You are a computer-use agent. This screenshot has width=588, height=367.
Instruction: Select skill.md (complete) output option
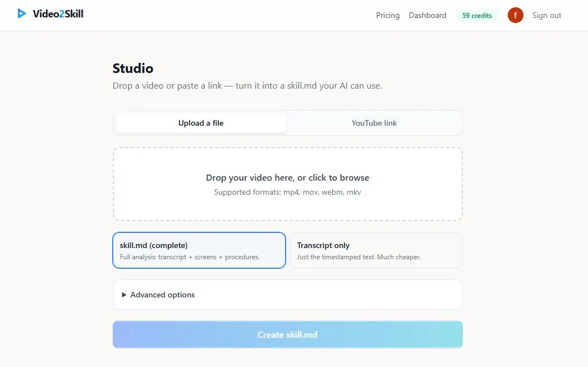tap(199, 250)
